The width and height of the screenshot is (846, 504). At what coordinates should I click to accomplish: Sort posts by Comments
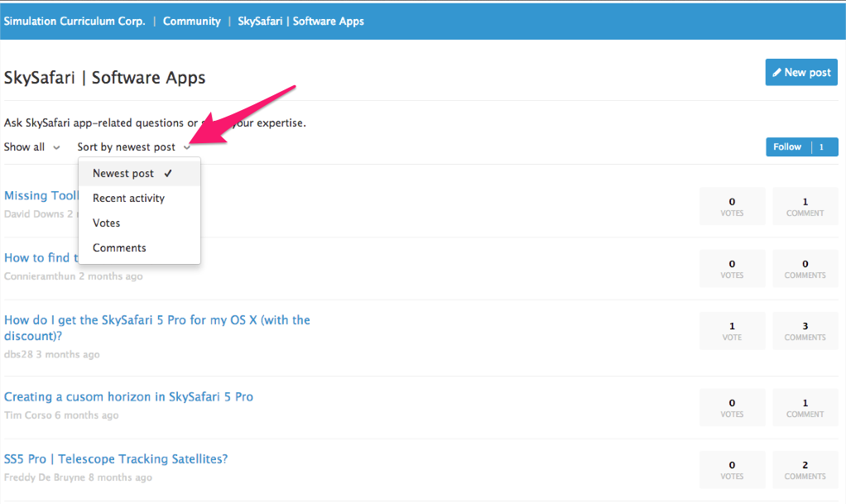pyautogui.click(x=139, y=247)
